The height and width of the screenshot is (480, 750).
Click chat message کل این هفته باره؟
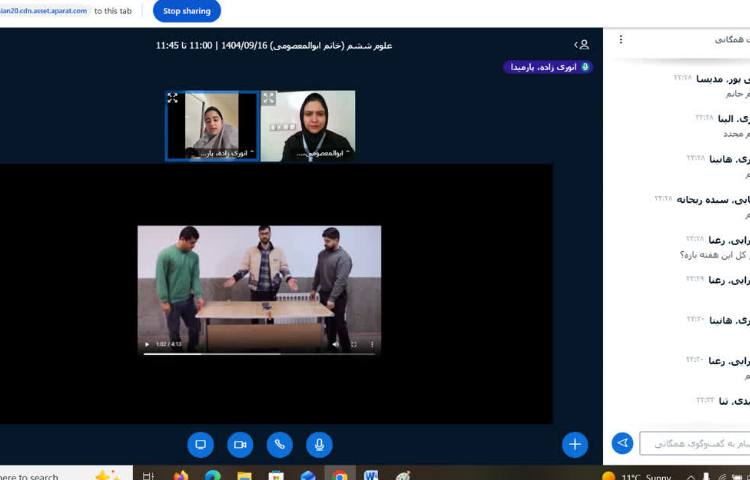coord(715,255)
